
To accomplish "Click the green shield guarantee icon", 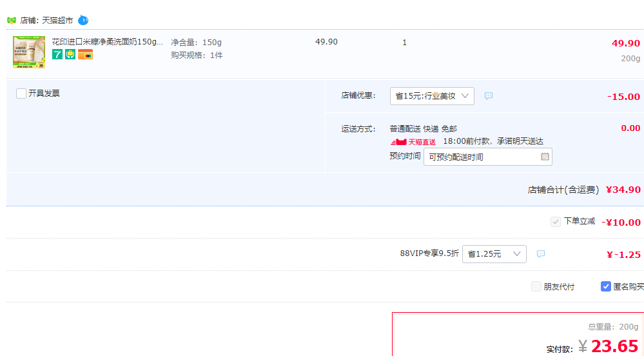I will [70, 54].
